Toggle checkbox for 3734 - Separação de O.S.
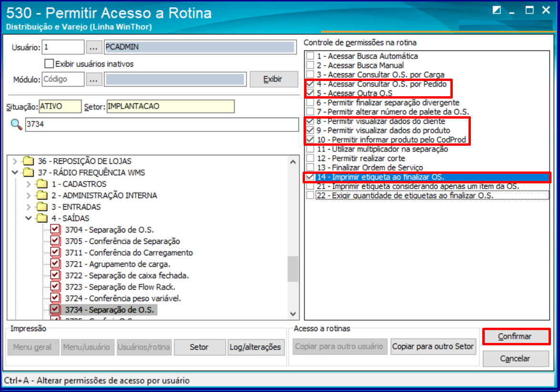The image size is (560, 392). [x=55, y=310]
